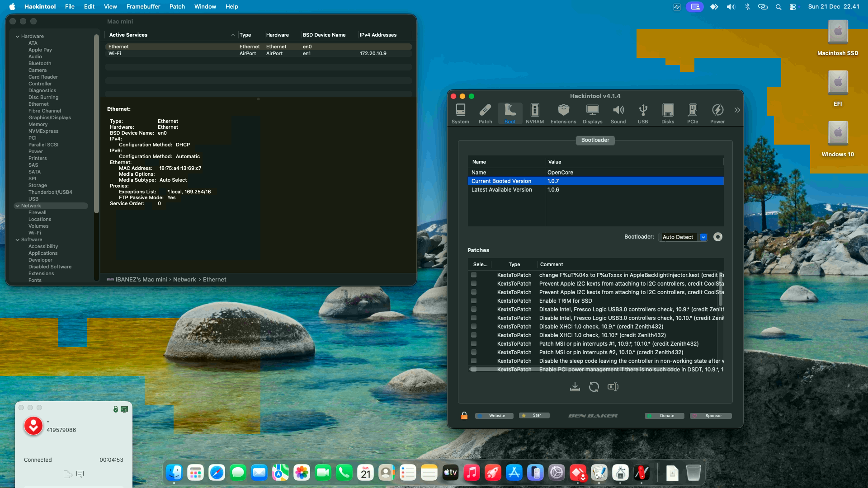Click the patches list vertical scrollbar
Screen dimensions: 868x488
721,289
